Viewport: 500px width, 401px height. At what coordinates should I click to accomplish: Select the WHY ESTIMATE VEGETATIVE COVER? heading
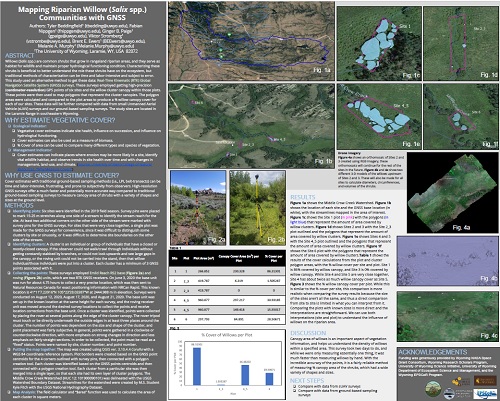pos(60,120)
